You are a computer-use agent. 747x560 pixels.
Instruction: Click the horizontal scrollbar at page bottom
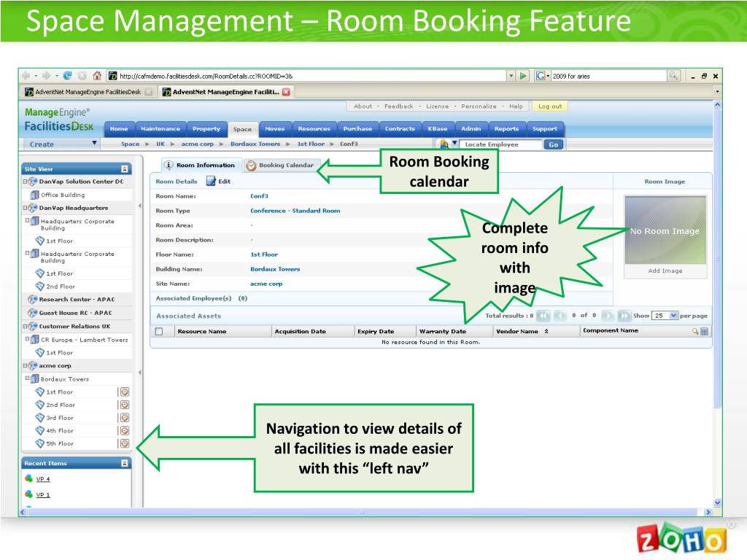[x=362, y=512]
